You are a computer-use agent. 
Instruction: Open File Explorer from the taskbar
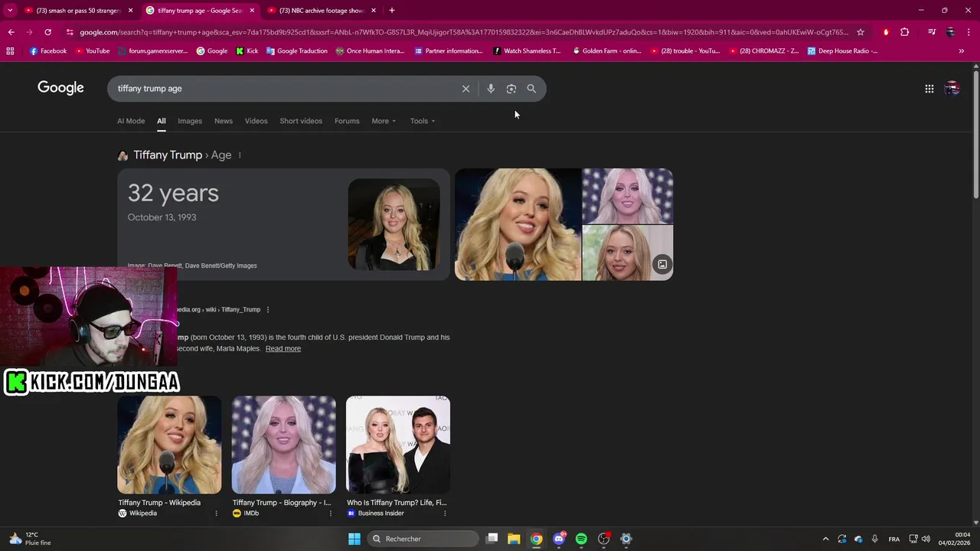point(514,539)
